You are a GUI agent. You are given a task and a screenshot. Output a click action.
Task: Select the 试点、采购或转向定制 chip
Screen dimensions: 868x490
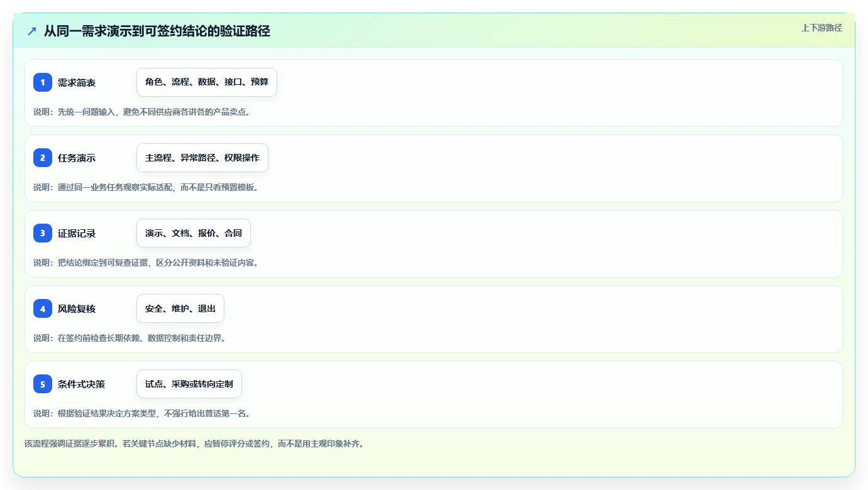(x=189, y=384)
